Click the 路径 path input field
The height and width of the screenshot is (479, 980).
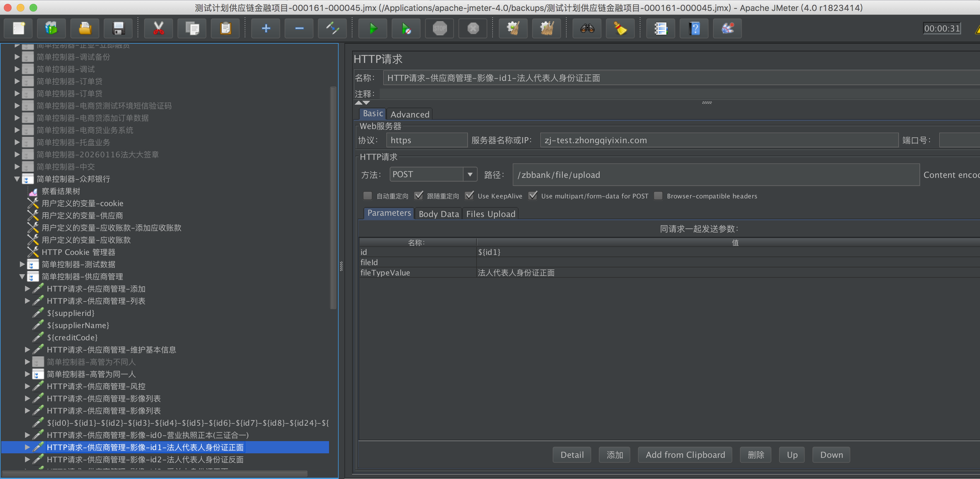715,175
